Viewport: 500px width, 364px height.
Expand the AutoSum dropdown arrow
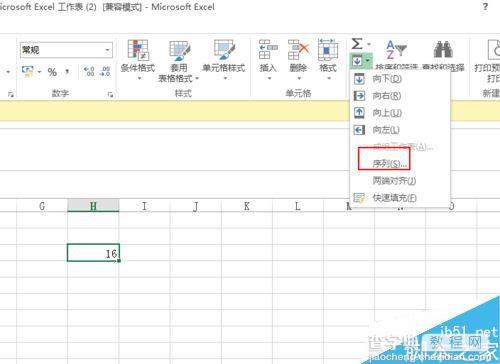click(x=369, y=44)
